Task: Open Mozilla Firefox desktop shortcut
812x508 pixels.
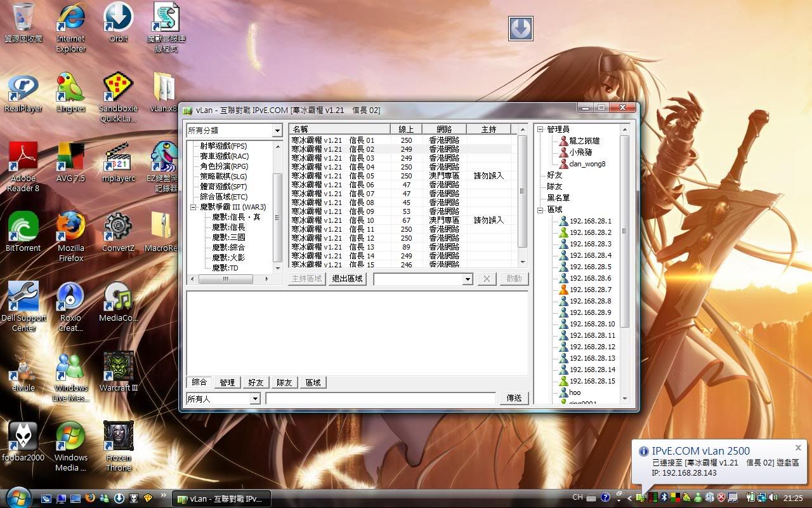Action: point(70,227)
